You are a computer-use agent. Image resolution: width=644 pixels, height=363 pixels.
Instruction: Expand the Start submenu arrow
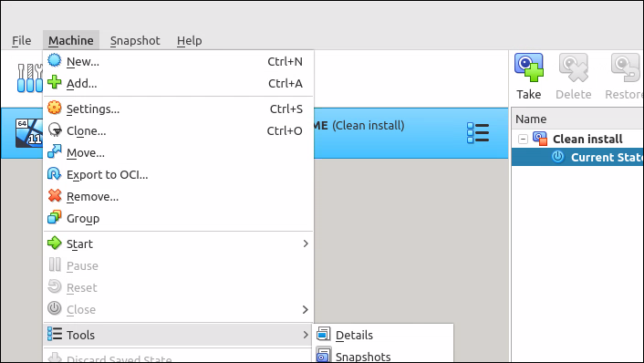click(306, 244)
